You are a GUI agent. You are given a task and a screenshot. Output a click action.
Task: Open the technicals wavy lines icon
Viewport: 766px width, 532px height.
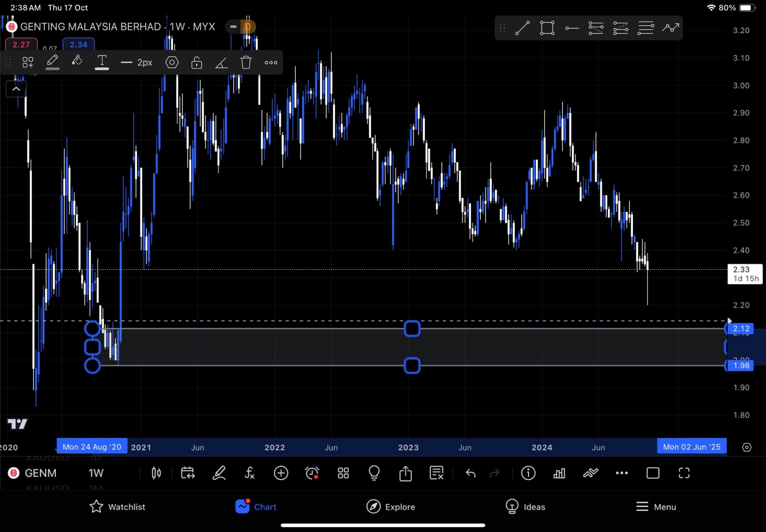[x=591, y=473]
